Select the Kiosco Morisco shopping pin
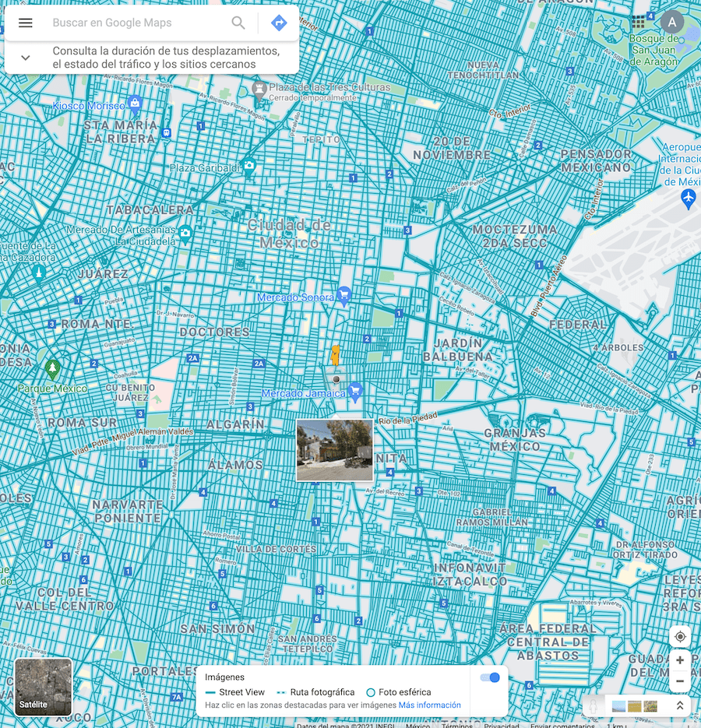The width and height of the screenshot is (701, 728). click(x=135, y=104)
